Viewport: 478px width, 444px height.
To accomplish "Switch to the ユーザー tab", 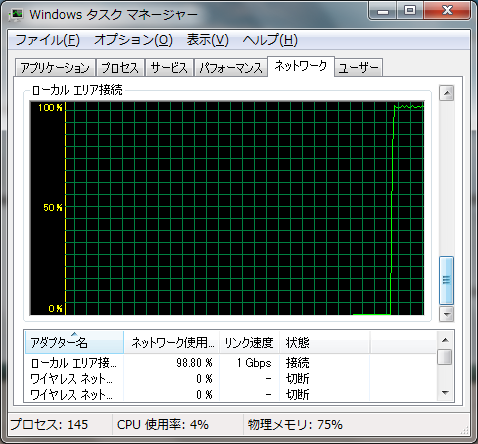I will coord(358,68).
